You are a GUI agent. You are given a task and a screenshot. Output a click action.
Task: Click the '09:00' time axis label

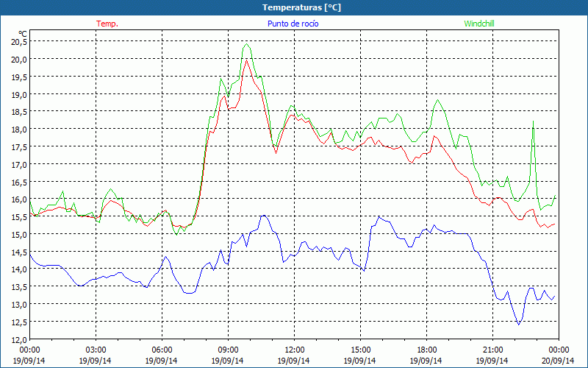pos(228,350)
